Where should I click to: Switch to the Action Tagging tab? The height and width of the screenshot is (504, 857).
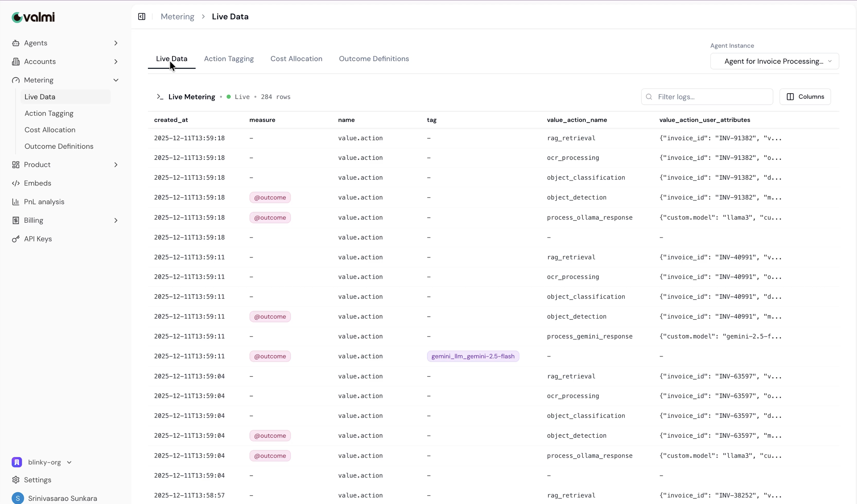[229, 59]
